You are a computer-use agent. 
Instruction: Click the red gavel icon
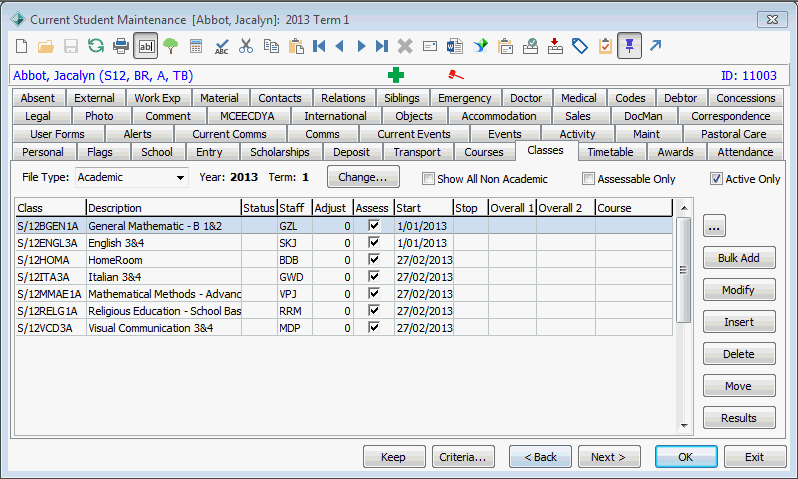[x=455, y=75]
